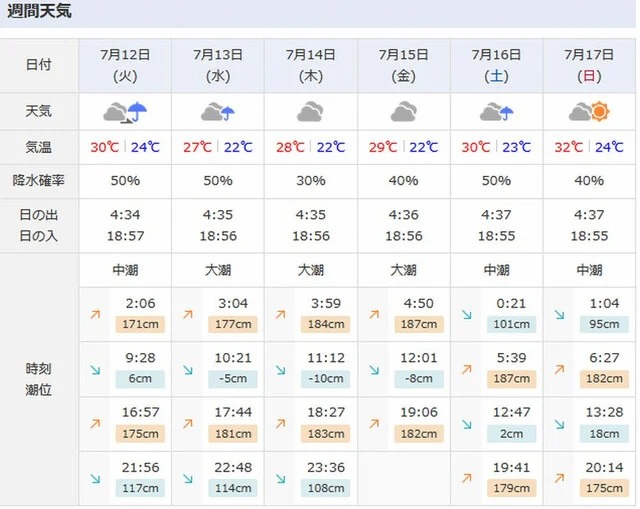Click the cloudy-rain weather icon for July 13
Viewport: 640px width, 509px height.
[x=218, y=112]
